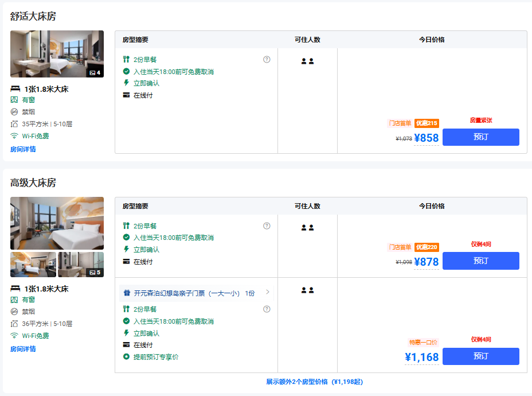Click 优惠220 discount tag
This screenshot has width=532, height=396.
[427, 247]
